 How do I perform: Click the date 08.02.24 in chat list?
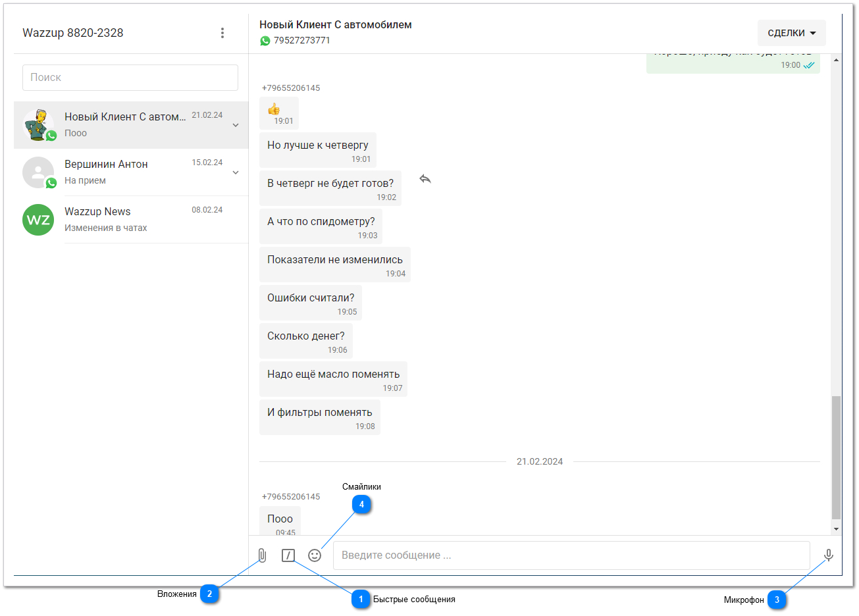click(x=207, y=210)
